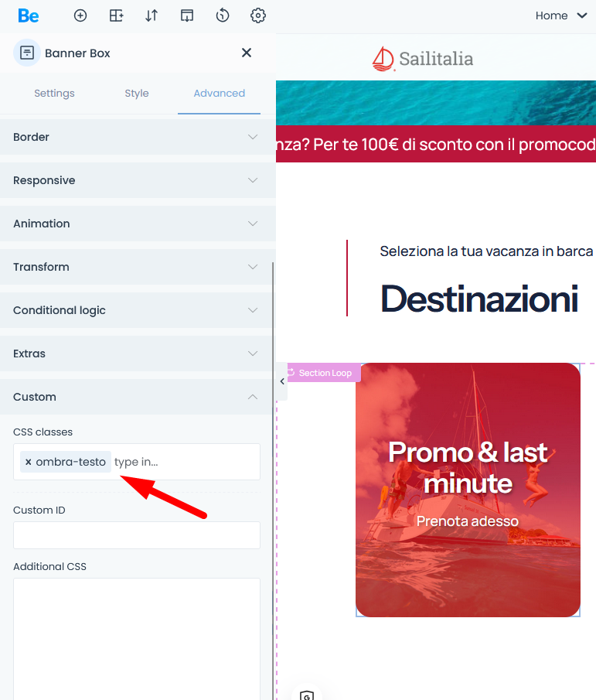The image size is (596, 700).
Task: Click the pre-built sections import icon
Action: click(x=187, y=15)
